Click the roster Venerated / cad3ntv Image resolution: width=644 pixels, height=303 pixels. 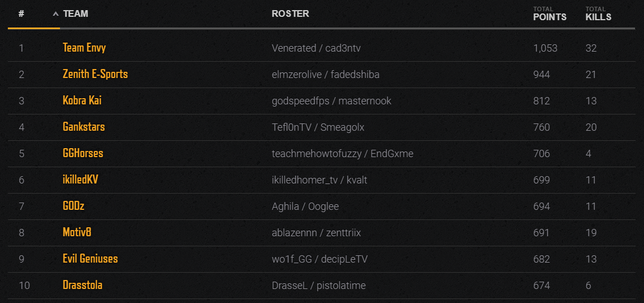coord(316,48)
